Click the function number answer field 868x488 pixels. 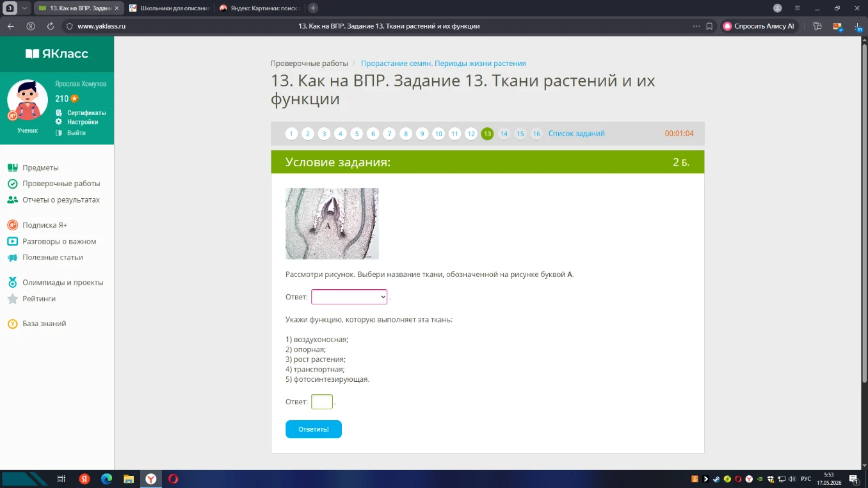[x=322, y=402]
